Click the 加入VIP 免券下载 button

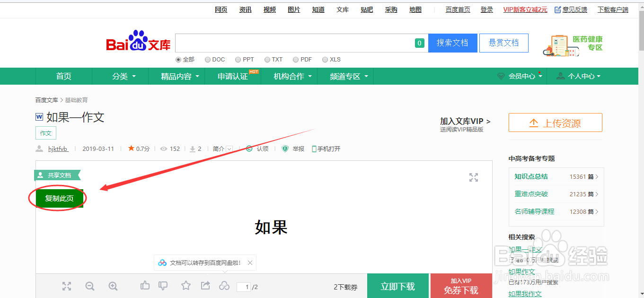pyautogui.click(x=461, y=286)
